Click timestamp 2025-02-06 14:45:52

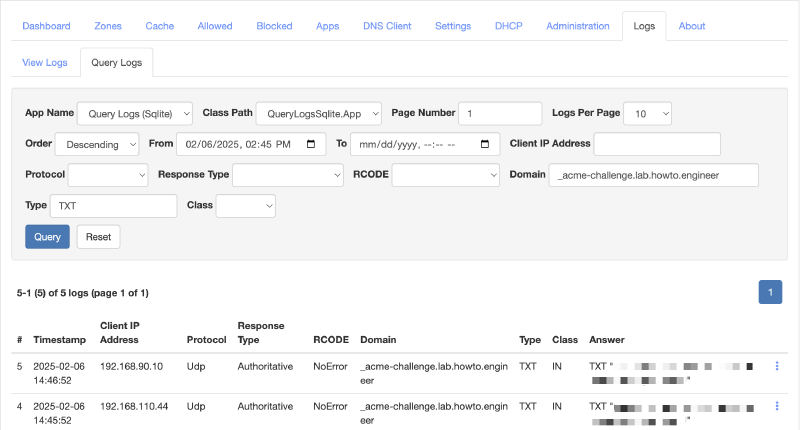[x=59, y=413]
